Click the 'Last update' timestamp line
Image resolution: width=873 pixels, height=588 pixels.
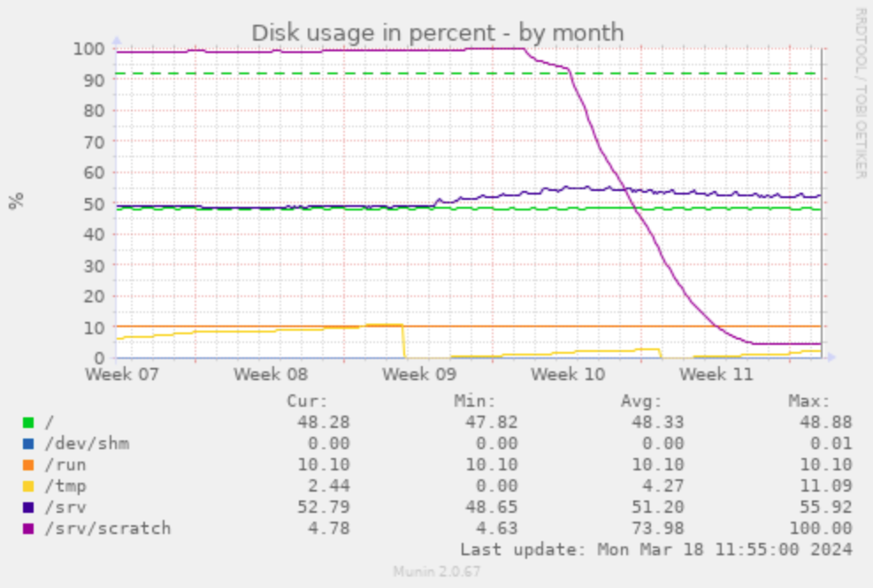pos(655,550)
